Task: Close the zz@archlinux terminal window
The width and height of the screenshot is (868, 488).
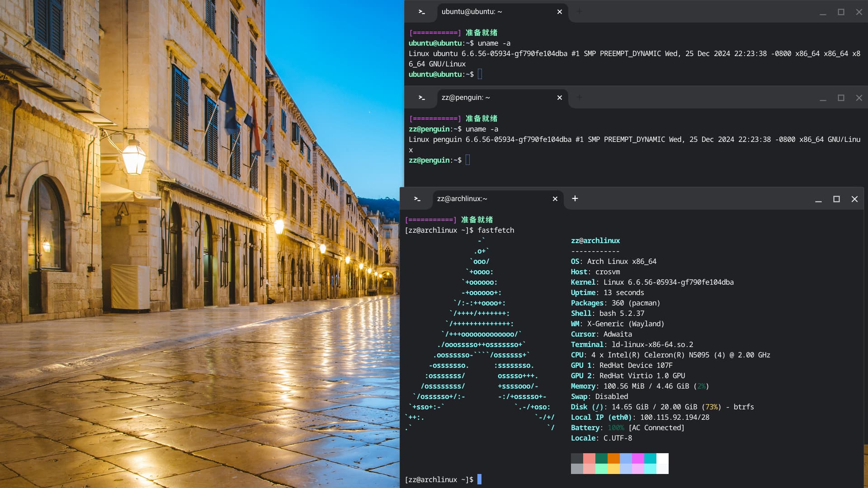Action: pyautogui.click(x=854, y=199)
